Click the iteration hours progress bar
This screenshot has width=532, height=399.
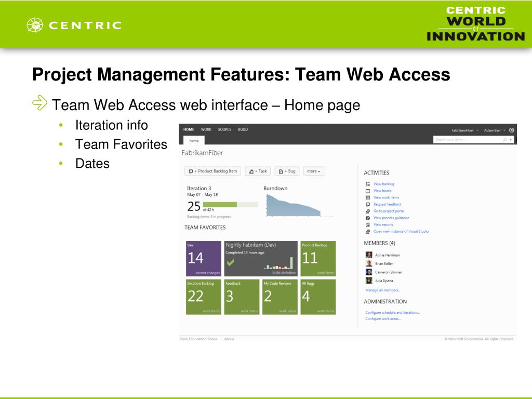(x=231, y=204)
